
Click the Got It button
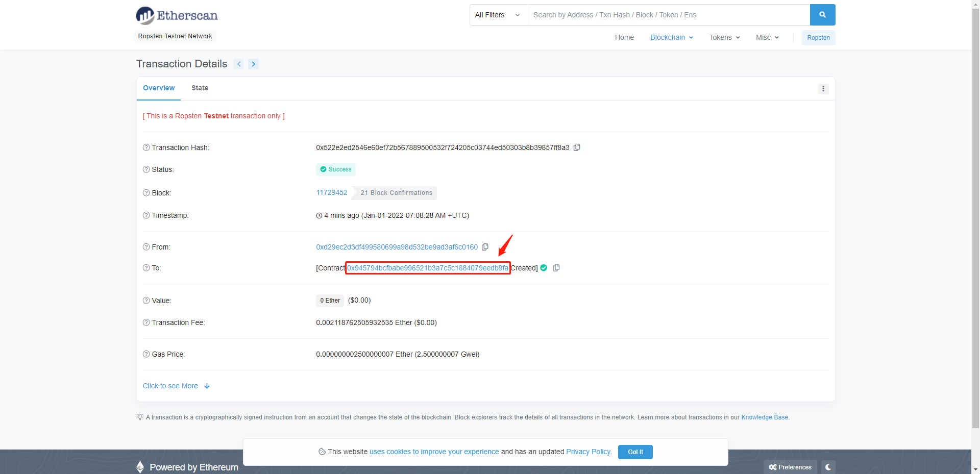(x=635, y=452)
